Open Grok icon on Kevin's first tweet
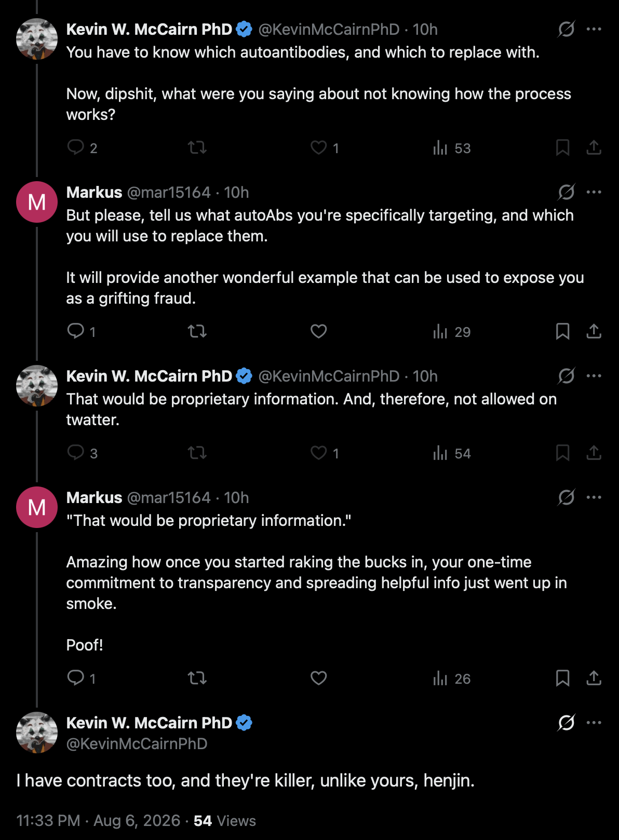 coord(566,29)
